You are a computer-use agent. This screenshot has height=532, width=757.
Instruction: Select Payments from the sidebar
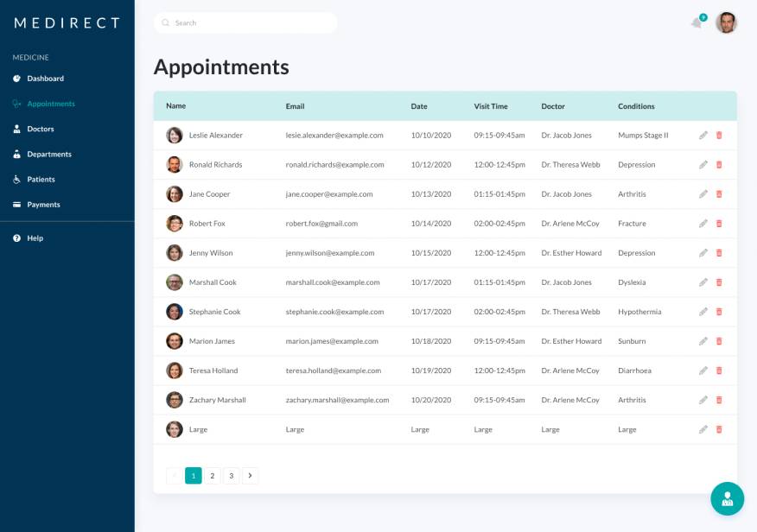click(43, 205)
